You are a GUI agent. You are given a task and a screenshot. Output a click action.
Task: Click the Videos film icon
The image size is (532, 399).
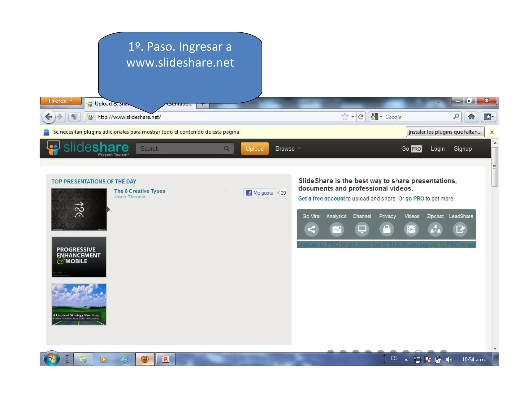(411, 229)
